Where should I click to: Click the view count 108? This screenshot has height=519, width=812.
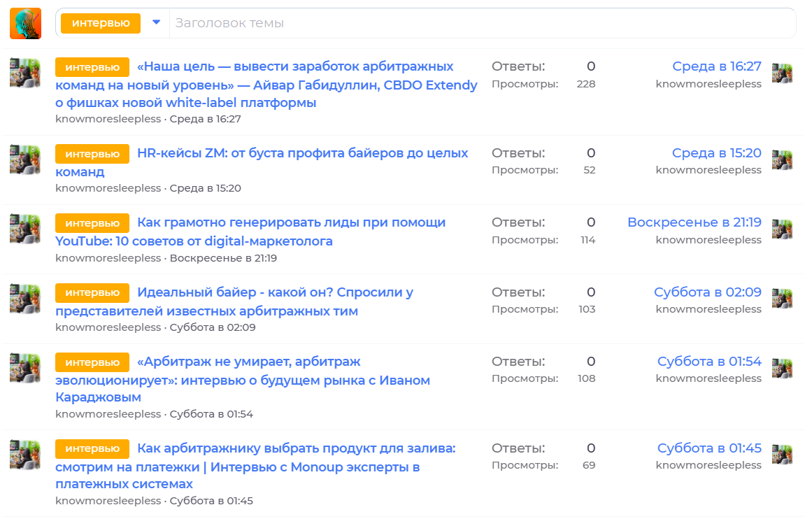click(x=587, y=378)
